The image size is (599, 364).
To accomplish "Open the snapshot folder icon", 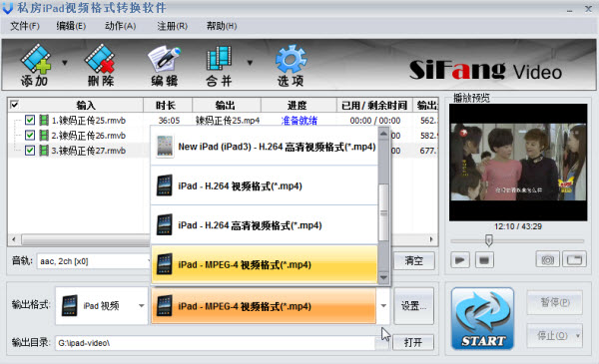I will 574,260.
